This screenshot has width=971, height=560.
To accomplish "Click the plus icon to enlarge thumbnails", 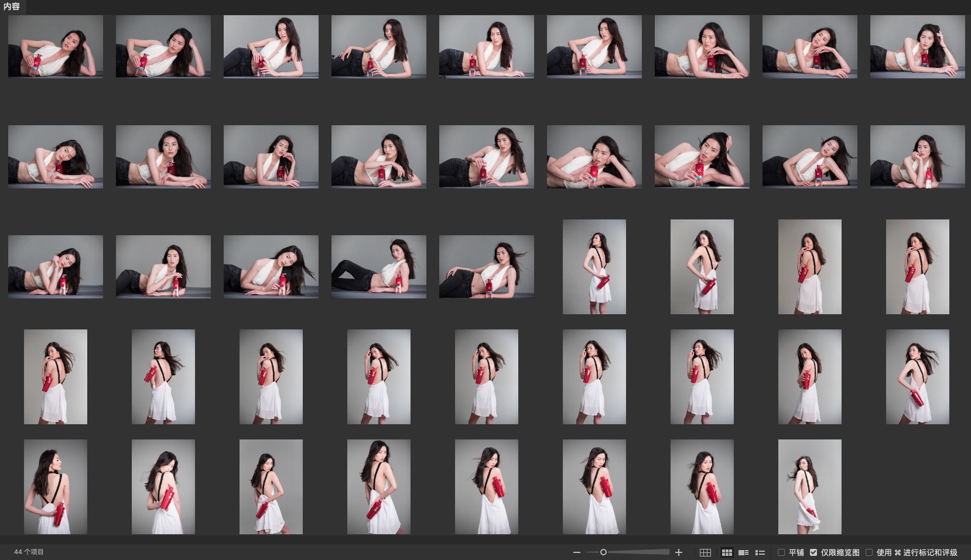I will tap(679, 552).
